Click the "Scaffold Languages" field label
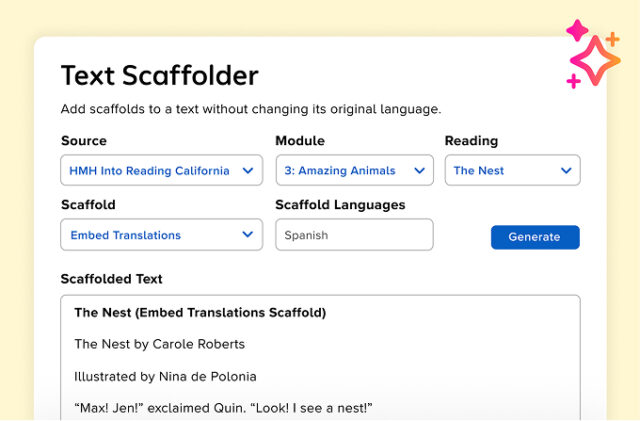640x421 pixels. [x=340, y=205]
